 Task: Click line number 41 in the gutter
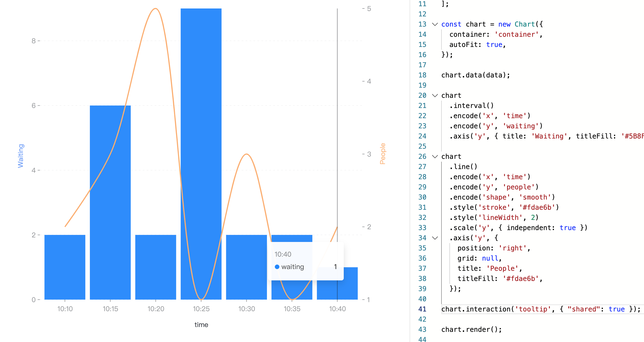pos(422,309)
